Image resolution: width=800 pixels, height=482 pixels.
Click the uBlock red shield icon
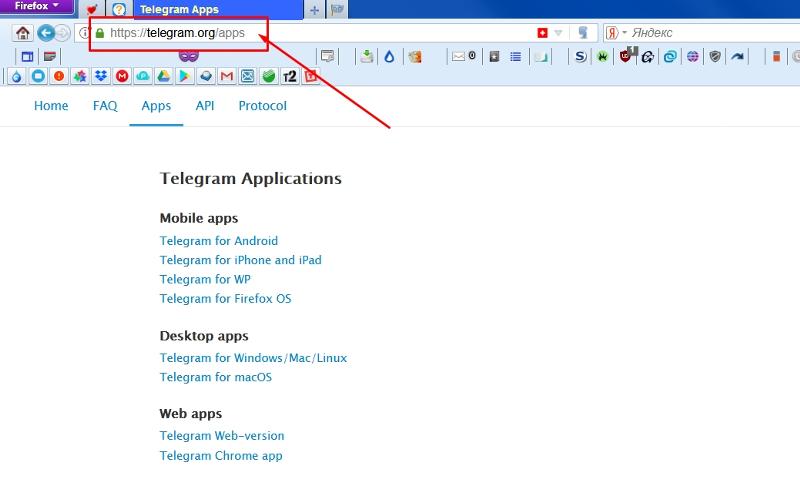tap(627, 55)
